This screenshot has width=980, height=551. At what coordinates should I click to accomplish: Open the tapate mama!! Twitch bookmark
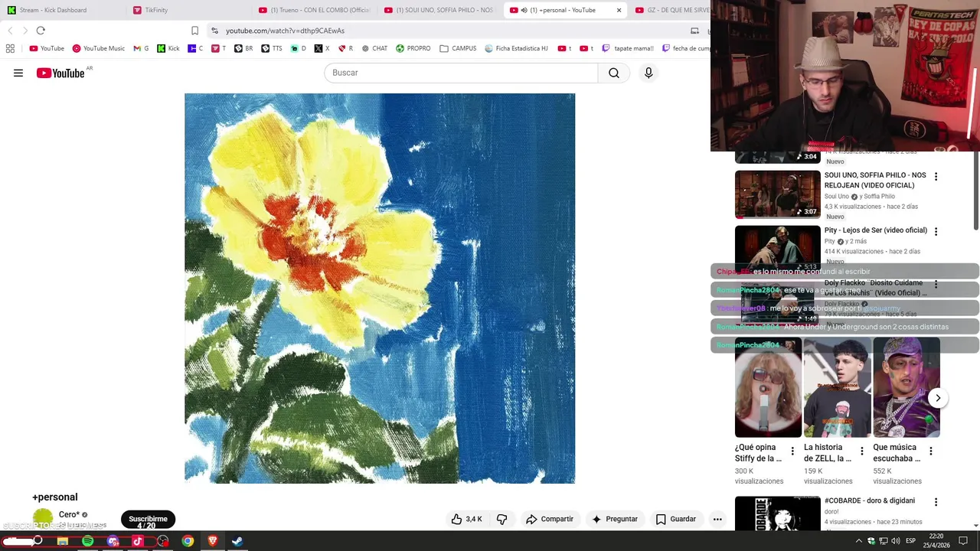tap(628, 48)
